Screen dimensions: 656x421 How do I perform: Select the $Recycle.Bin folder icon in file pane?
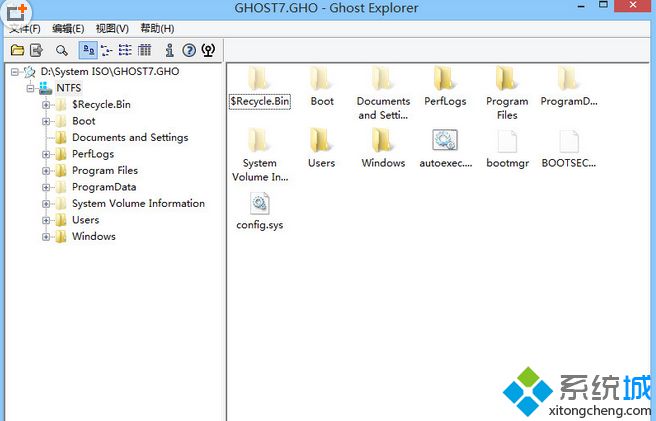click(x=259, y=79)
